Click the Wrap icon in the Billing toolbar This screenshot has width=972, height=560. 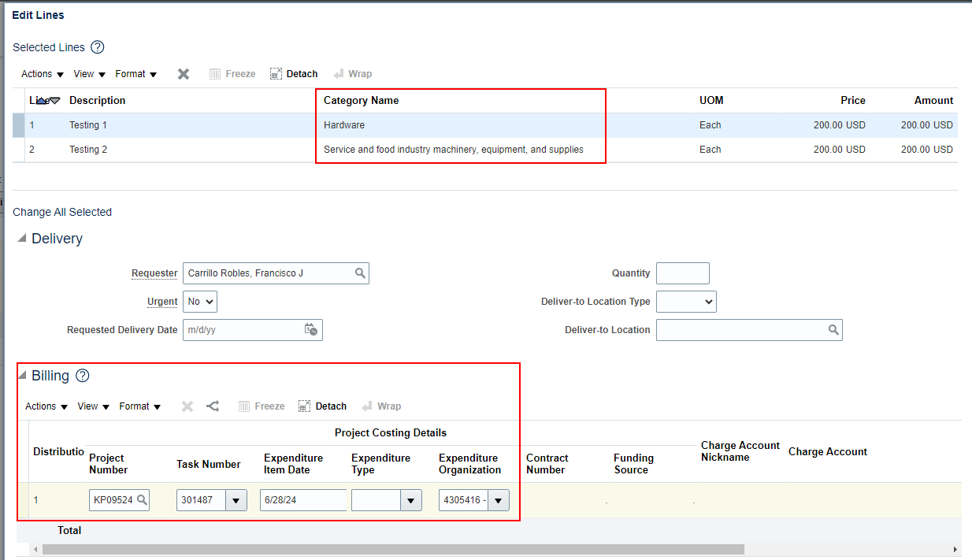[381, 406]
